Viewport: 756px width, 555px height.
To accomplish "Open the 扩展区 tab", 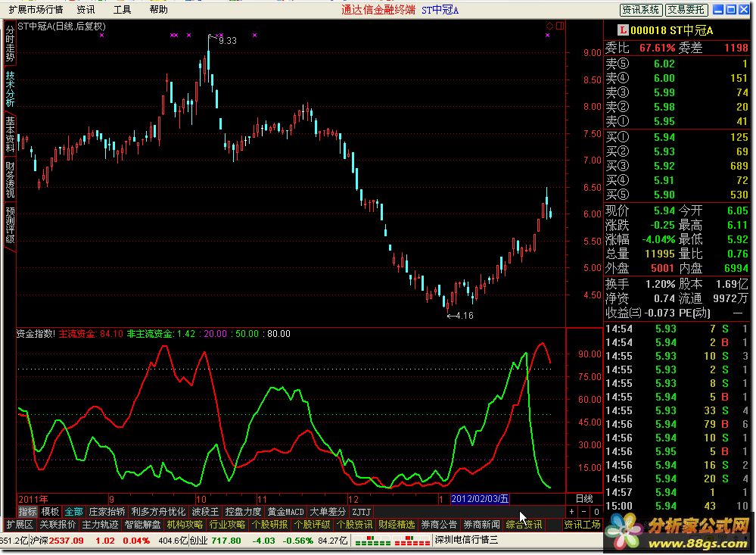I will click(20, 525).
